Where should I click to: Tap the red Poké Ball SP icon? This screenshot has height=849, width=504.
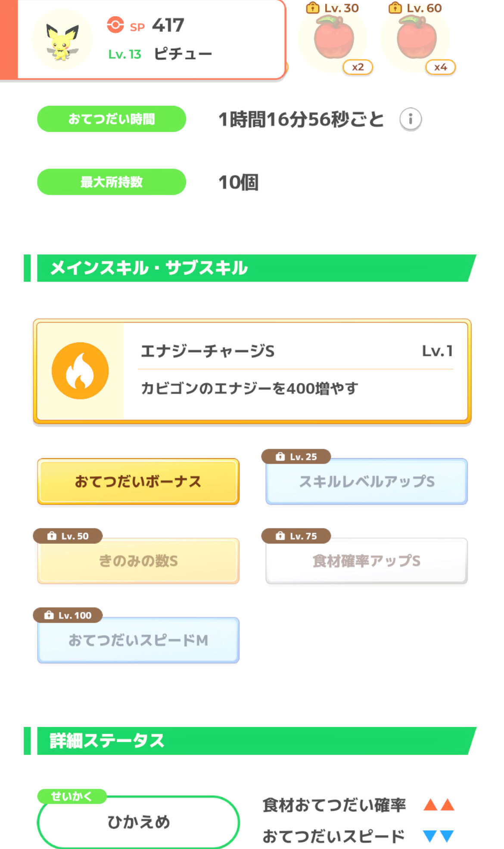click(115, 25)
